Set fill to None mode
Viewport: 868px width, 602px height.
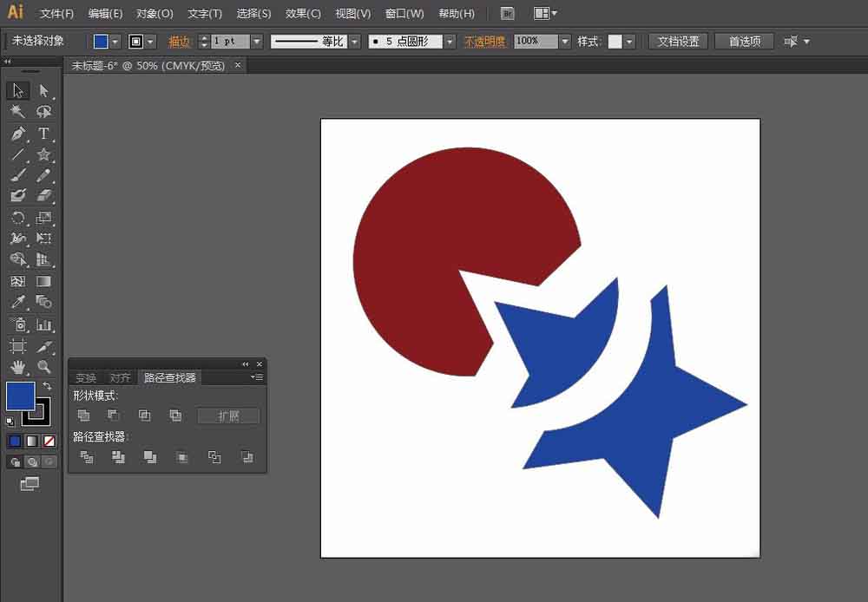(x=49, y=441)
